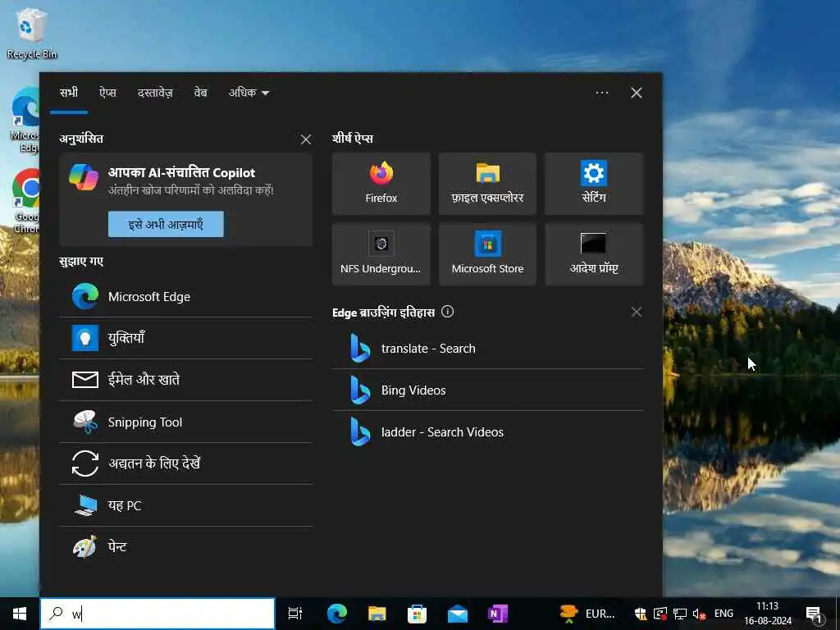
Task: Launch NFS Underground tile
Action: point(381,254)
